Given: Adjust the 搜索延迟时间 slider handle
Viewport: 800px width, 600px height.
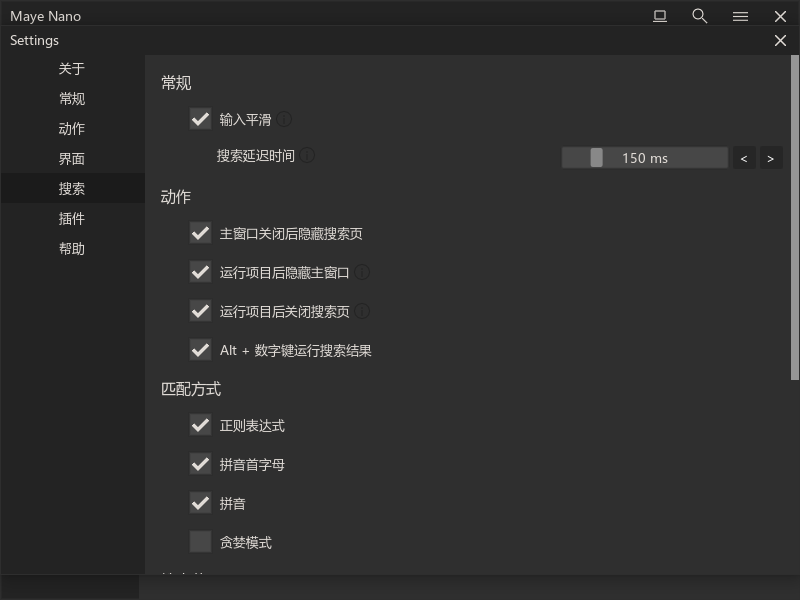Looking at the screenshot, I should coord(598,157).
